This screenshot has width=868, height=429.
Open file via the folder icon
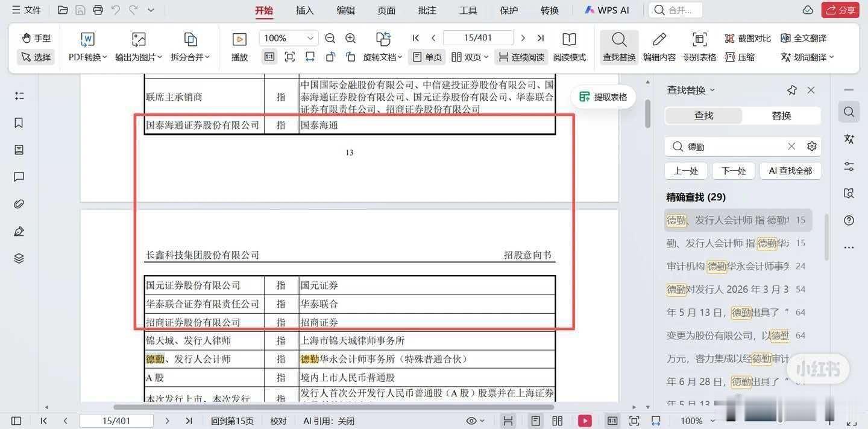(63, 10)
